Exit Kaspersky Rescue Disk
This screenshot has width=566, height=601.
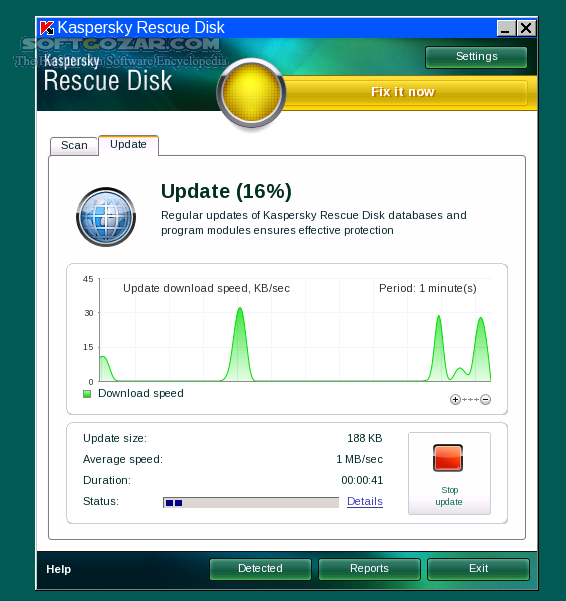[x=478, y=569]
